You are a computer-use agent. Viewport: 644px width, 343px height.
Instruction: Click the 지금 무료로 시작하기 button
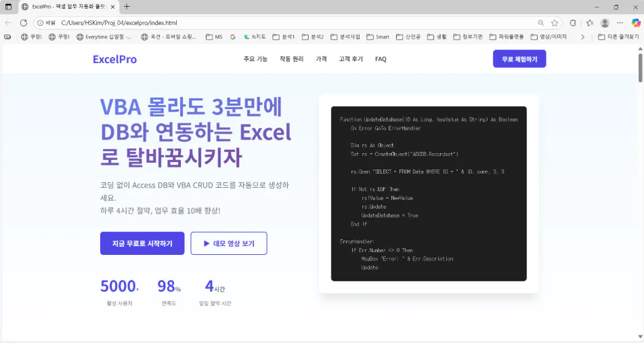click(142, 243)
